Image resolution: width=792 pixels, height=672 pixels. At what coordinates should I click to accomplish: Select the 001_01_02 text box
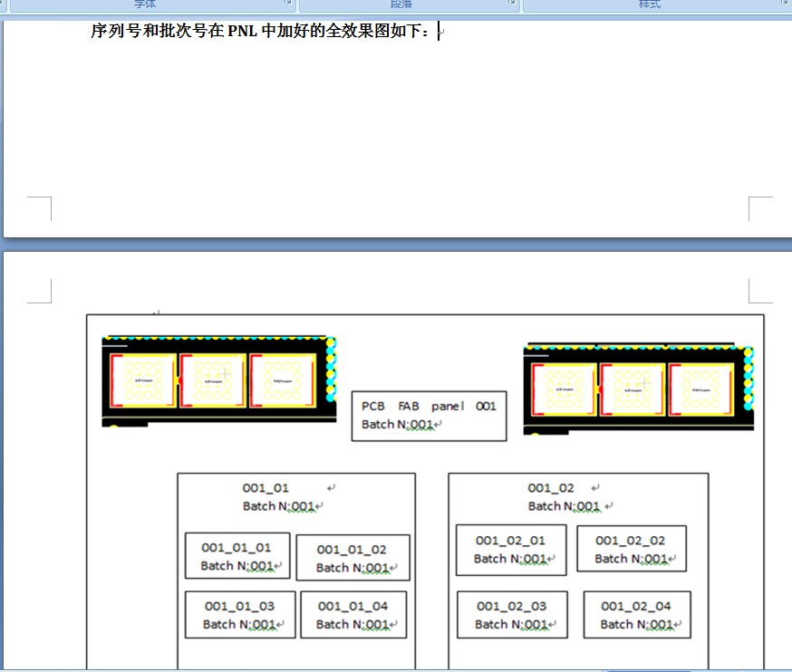[x=353, y=557]
